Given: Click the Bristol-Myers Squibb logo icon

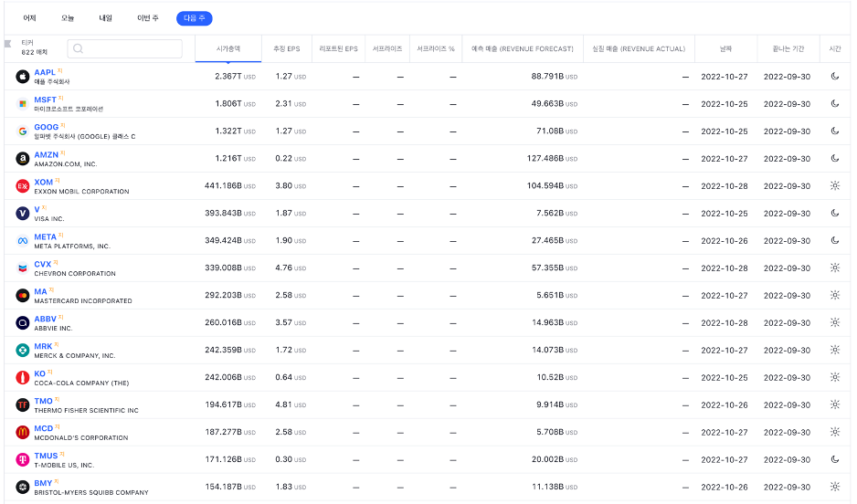Looking at the screenshot, I should click(23, 487).
